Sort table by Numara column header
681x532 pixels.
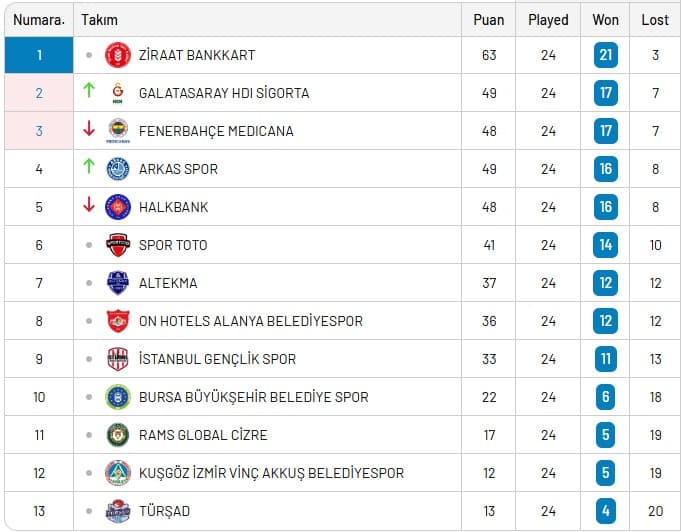pyautogui.click(x=39, y=20)
